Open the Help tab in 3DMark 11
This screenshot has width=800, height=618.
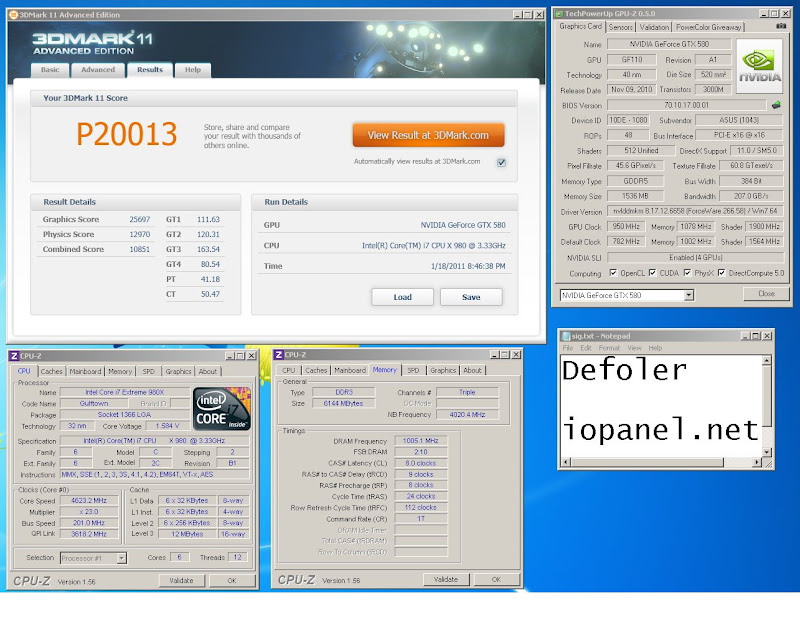coord(193,70)
